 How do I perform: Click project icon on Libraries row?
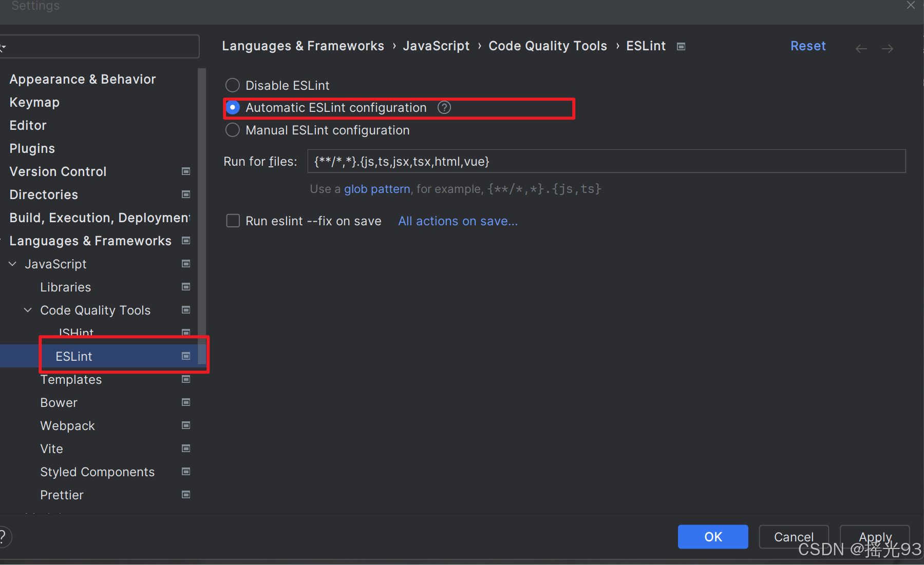click(186, 287)
